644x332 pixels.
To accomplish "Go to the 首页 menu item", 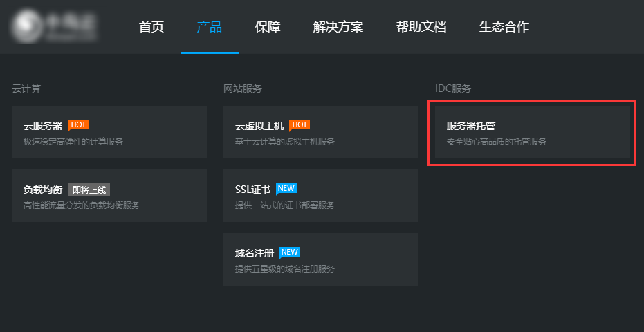I will tap(151, 27).
